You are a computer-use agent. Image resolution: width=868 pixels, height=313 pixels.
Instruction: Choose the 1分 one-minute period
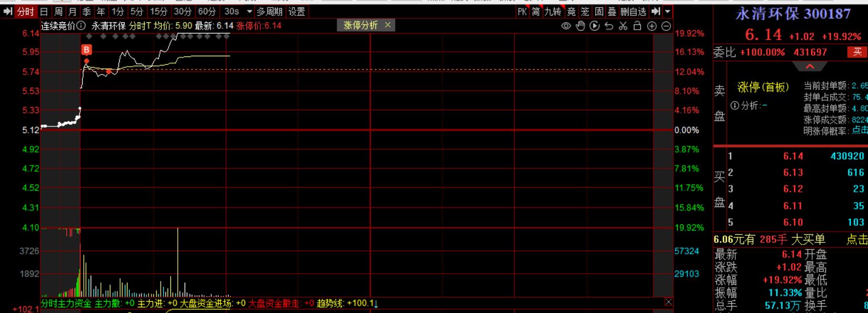pyautogui.click(x=117, y=11)
